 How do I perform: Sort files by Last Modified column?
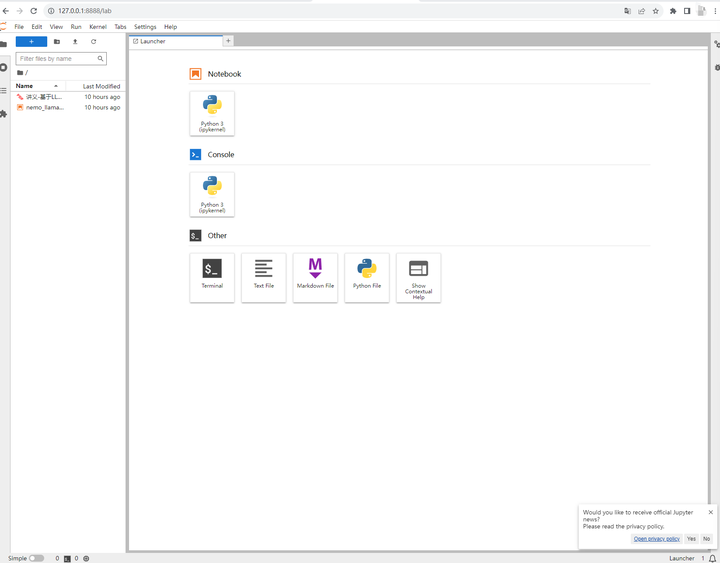pyautogui.click(x=95, y=86)
